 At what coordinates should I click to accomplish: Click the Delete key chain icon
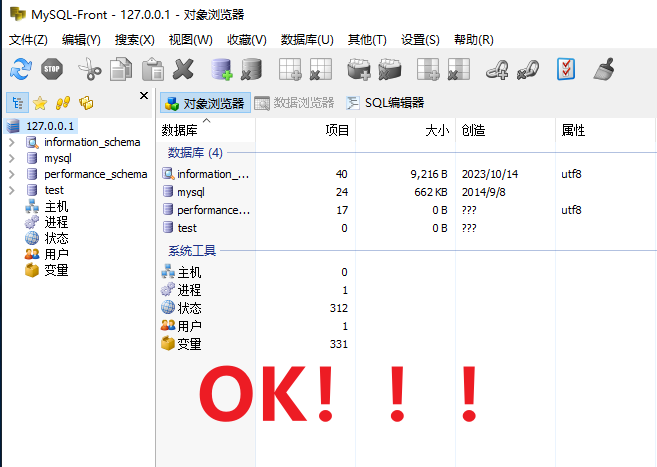(x=528, y=69)
